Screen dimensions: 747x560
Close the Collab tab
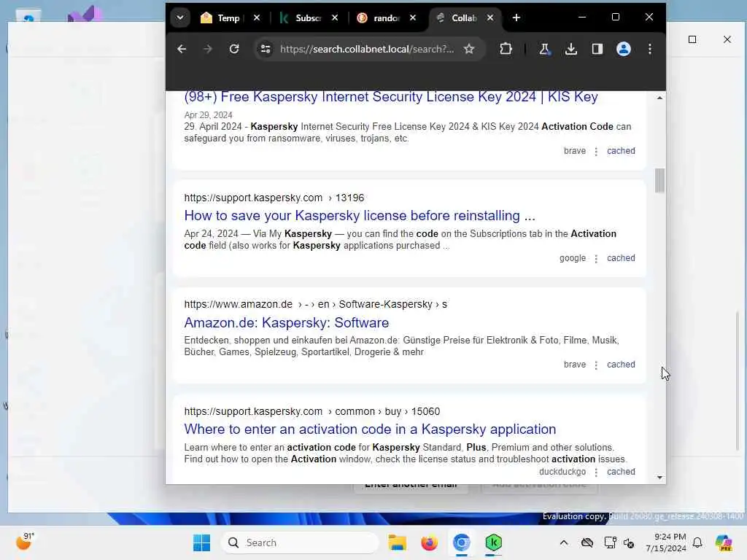(490, 17)
